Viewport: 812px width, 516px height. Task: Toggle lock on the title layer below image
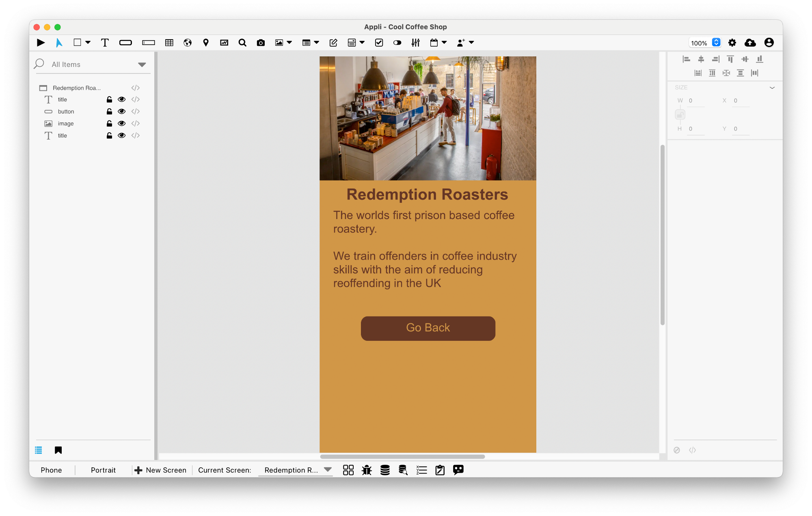point(109,135)
